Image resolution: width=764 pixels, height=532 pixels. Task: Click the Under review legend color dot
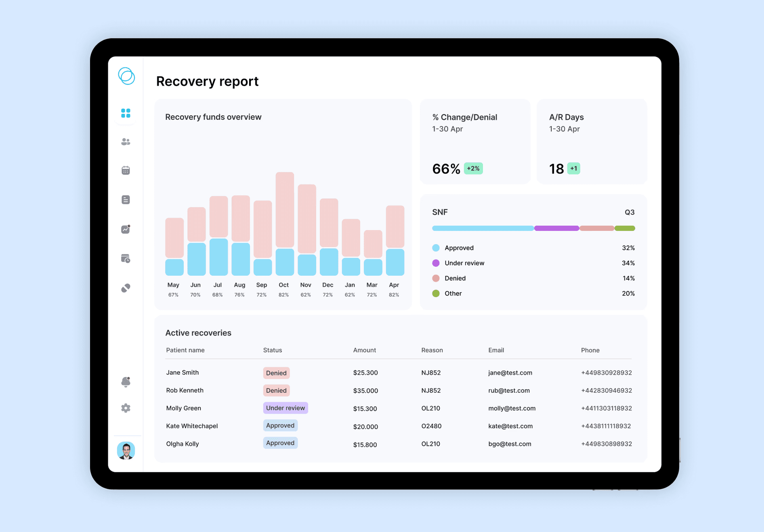pyautogui.click(x=436, y=263)
